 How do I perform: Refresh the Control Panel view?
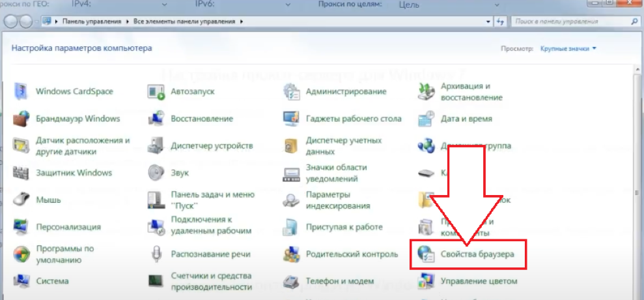(500, 22)
